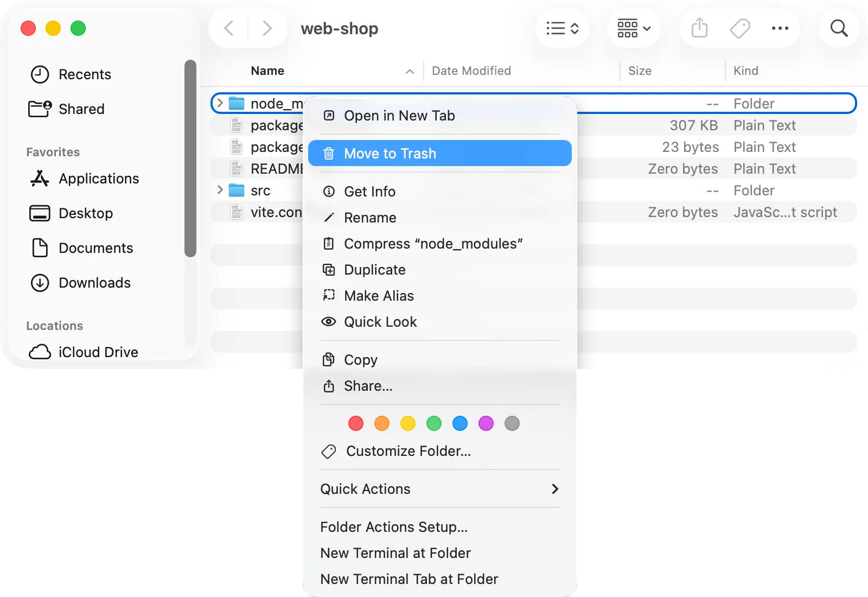
Task: Apply the red color tag
Action: point(356,423)
